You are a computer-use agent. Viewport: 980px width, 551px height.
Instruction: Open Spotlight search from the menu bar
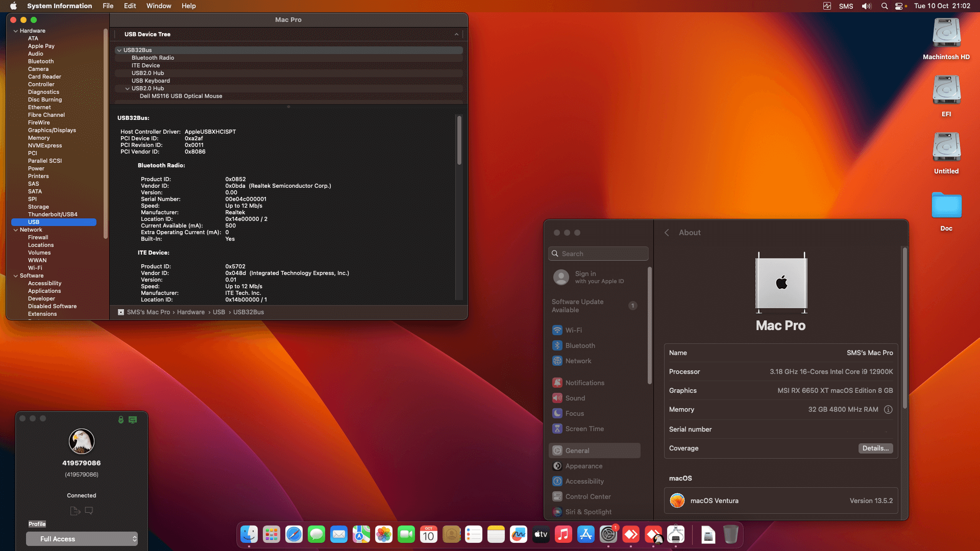[x=885, y=6]
